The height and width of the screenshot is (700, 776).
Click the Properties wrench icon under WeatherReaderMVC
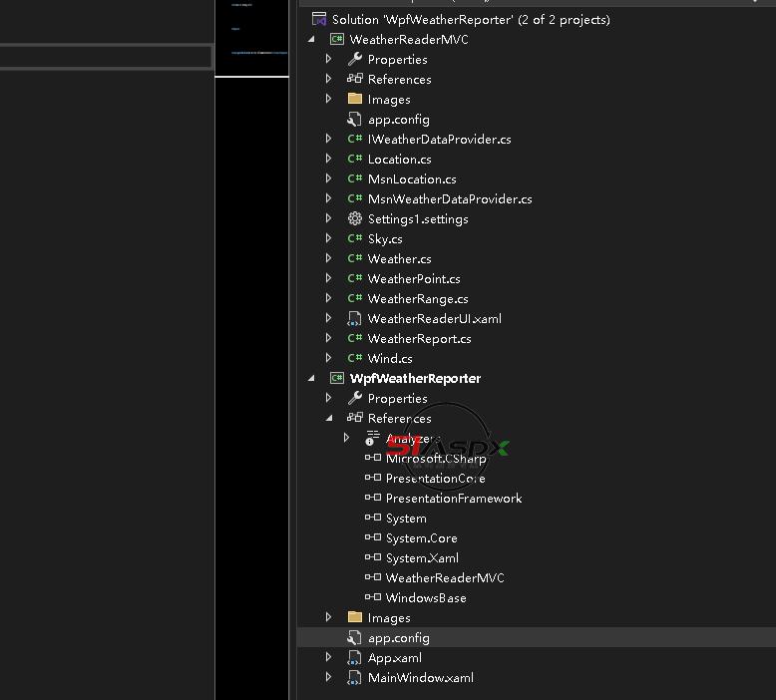pos(354,60)
